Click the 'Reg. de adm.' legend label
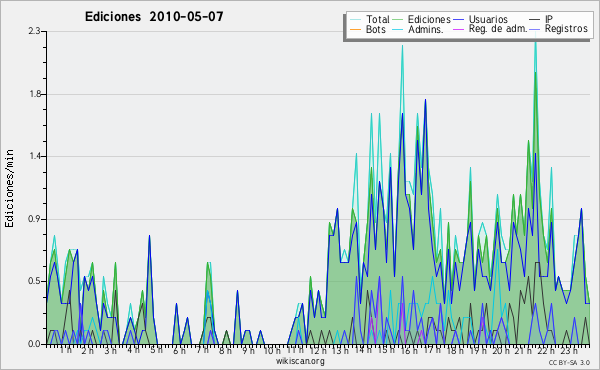This screenshot has height=370, width=600. click(498, 29)
